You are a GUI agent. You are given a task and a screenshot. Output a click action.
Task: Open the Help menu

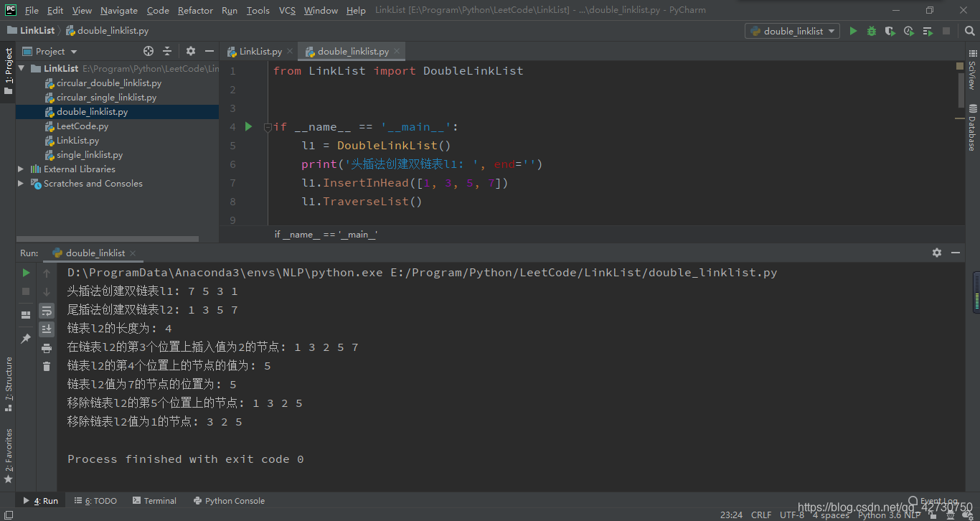tap(356, 10)
